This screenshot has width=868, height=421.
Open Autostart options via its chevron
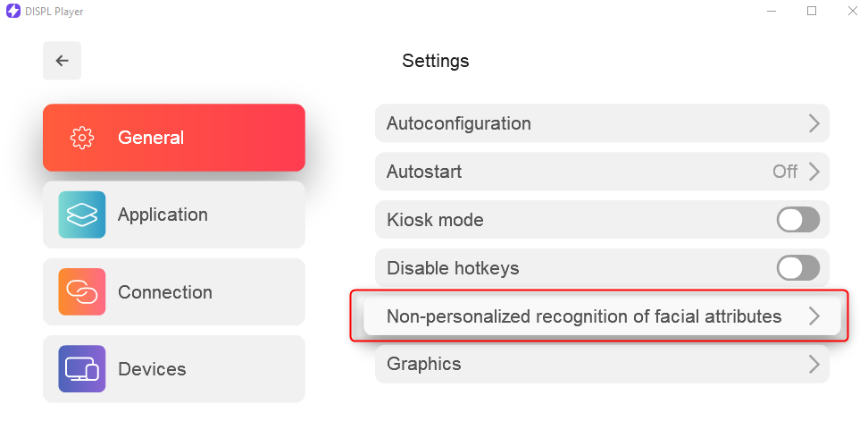pyautogui.click(x=814, y=172)
